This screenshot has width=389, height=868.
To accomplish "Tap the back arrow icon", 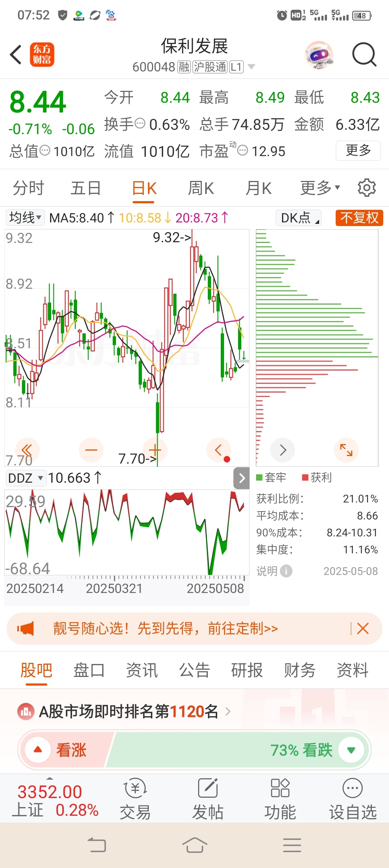I will pyautogui.click(x=16, y=55).
